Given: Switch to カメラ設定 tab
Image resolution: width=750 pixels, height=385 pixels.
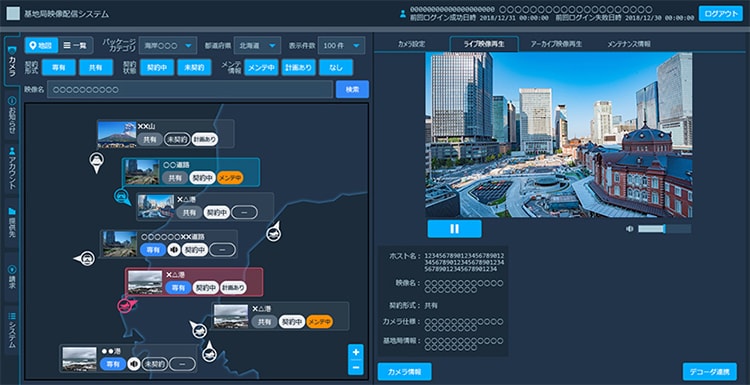Looking at the screenshot, I should pos(411,44).
